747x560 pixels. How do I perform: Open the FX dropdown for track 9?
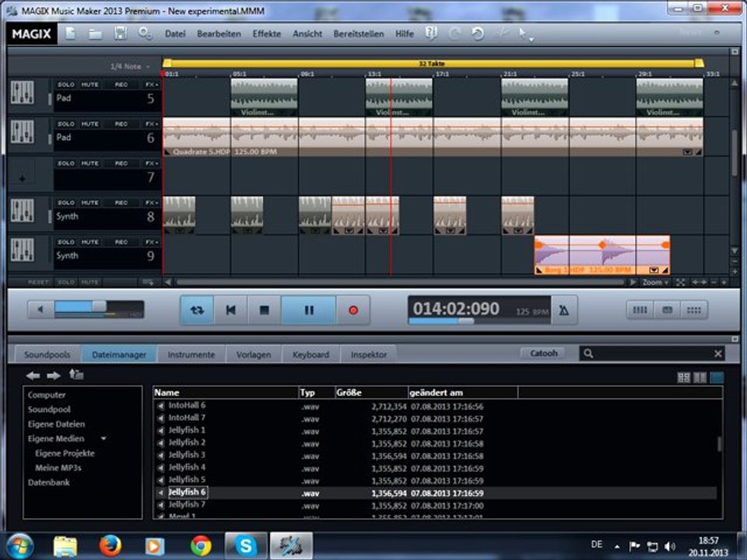click(151, 242)
